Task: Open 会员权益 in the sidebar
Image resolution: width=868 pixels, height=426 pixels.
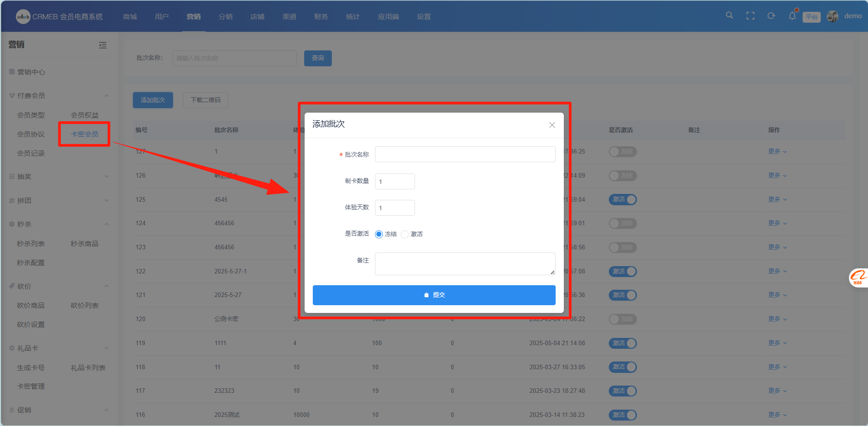Action: 84,115
